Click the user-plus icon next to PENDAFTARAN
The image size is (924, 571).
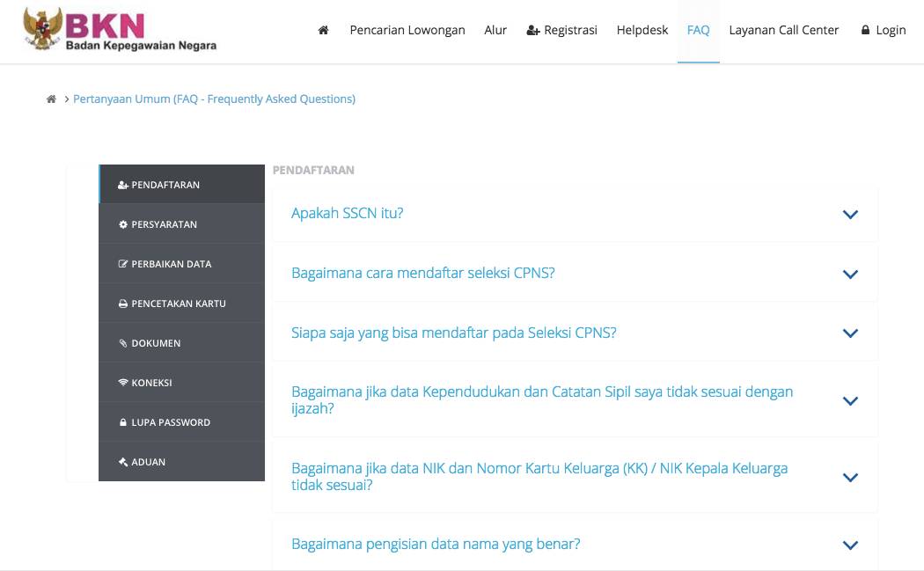point(122,185)
